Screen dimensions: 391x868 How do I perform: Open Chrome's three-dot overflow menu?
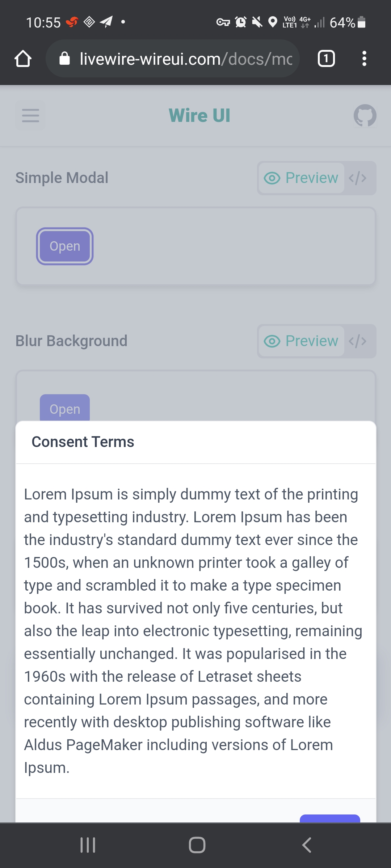(x=365, y=59)
